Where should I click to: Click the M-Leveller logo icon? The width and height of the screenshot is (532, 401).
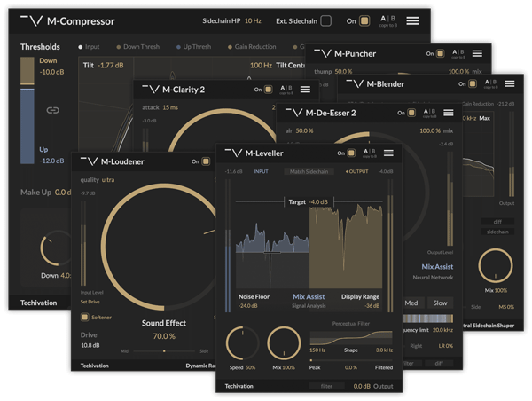click(233, 153)
